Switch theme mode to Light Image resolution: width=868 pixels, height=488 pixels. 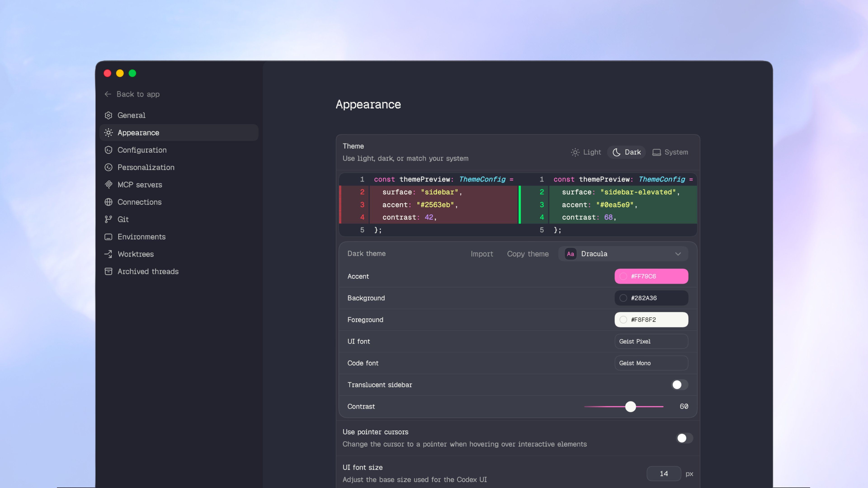tap(586, 152)
